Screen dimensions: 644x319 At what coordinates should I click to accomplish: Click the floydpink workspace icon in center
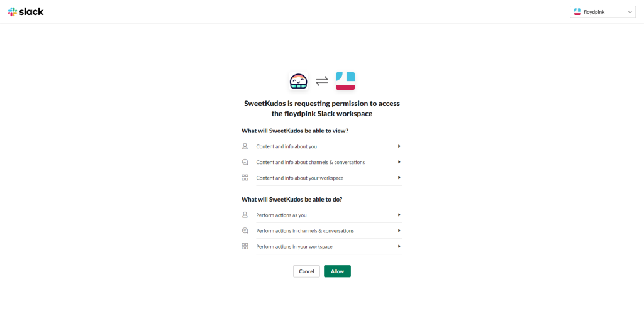point(345,81)
